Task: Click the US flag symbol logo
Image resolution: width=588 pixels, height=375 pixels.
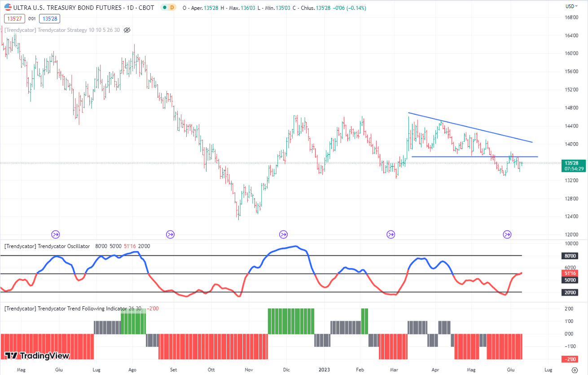Action: (8, 8)
